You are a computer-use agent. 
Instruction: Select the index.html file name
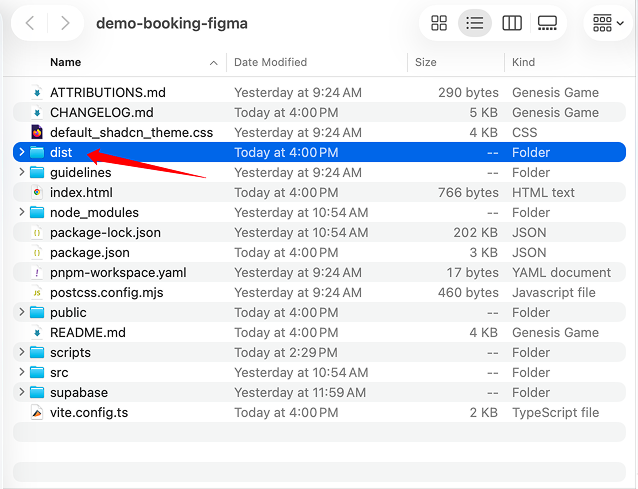tap(81, 192)
